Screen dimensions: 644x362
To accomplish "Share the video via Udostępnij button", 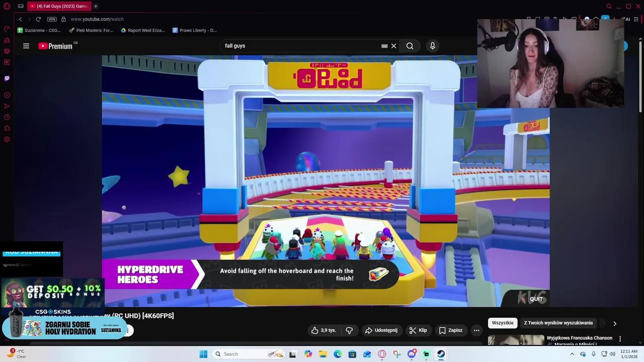I will [x=381, y=330].
